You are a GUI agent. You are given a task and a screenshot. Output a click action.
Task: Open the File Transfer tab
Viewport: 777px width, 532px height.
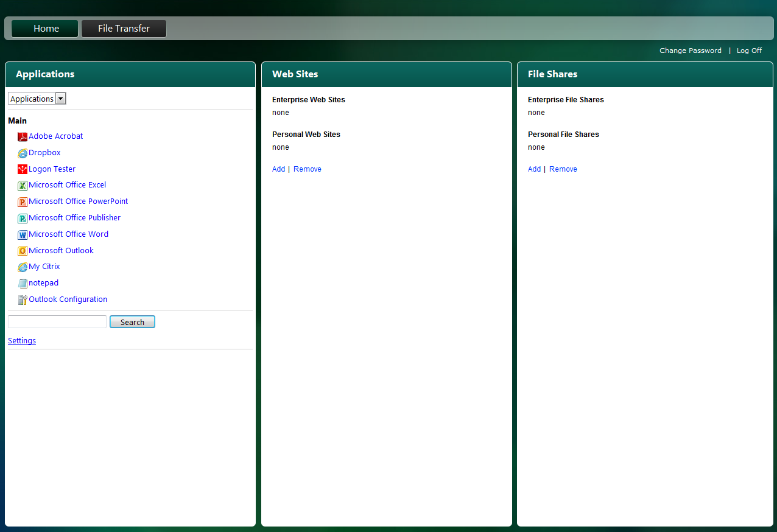(x=124, y=29)
